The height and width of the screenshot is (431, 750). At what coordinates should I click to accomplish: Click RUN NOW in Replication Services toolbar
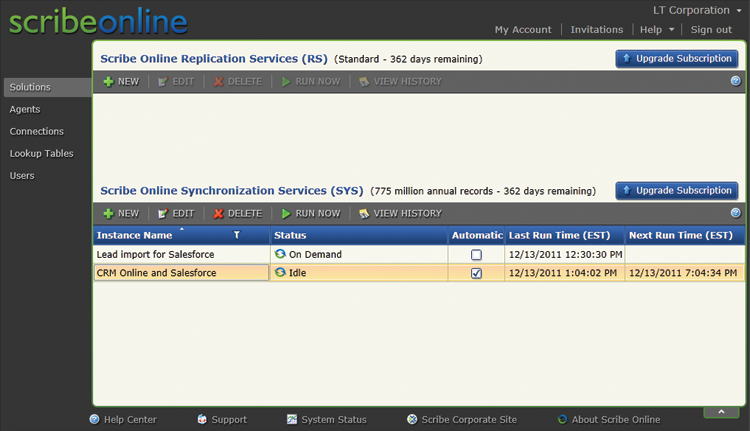(311, 82)
